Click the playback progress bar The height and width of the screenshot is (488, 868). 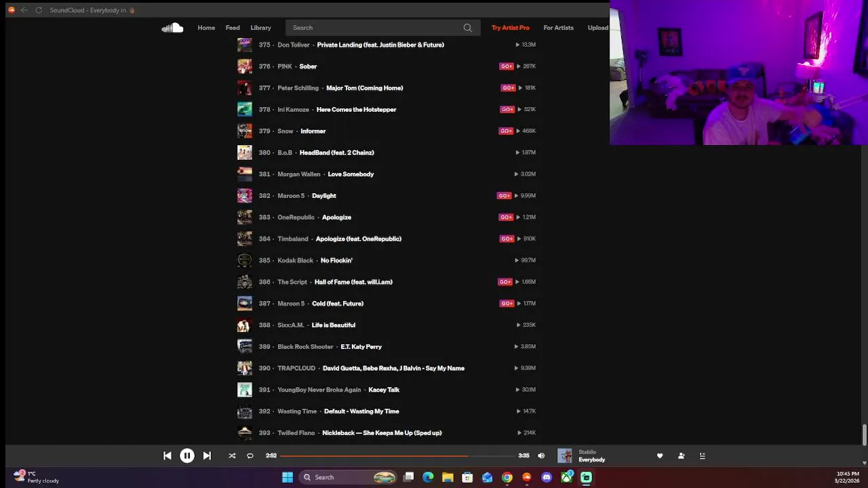pos(399,456)
